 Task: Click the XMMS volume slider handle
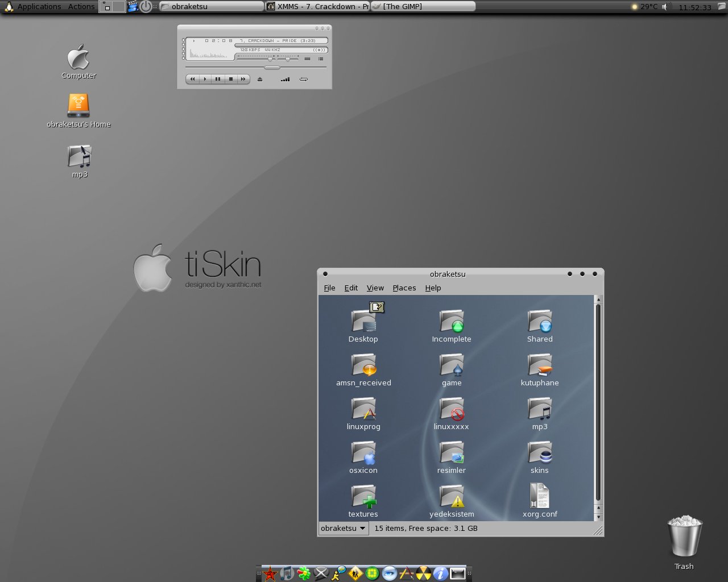271,58
